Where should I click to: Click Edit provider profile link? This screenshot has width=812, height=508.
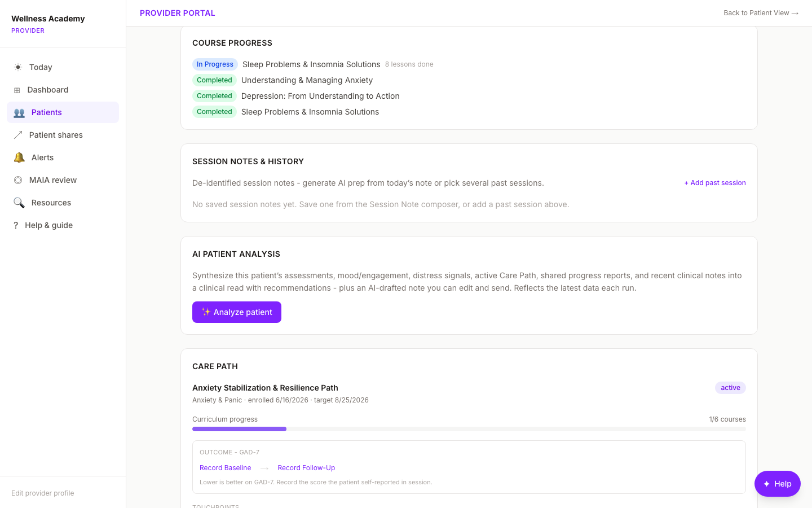point(43,493)
